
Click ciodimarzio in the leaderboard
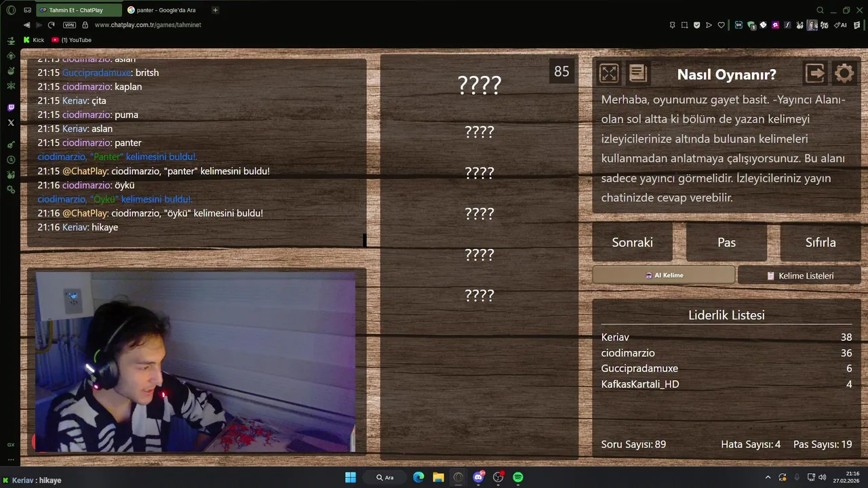(628, 352)
